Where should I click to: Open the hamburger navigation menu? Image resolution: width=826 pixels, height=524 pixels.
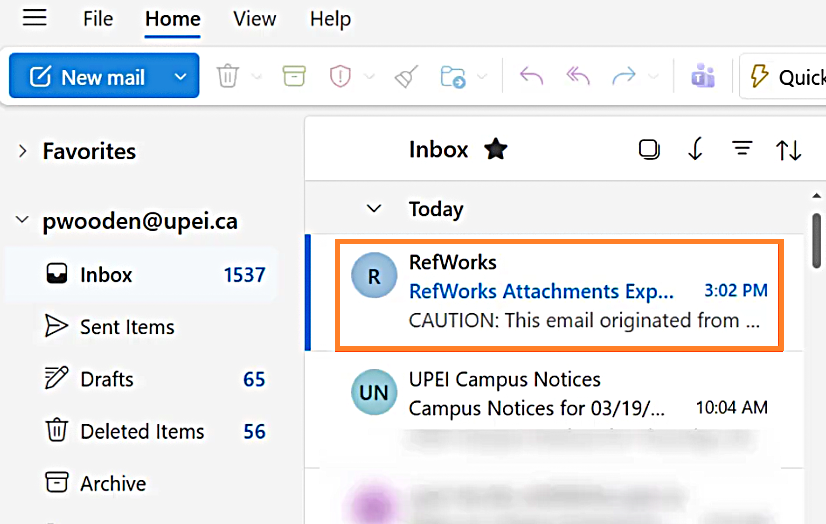coord(35,18)
